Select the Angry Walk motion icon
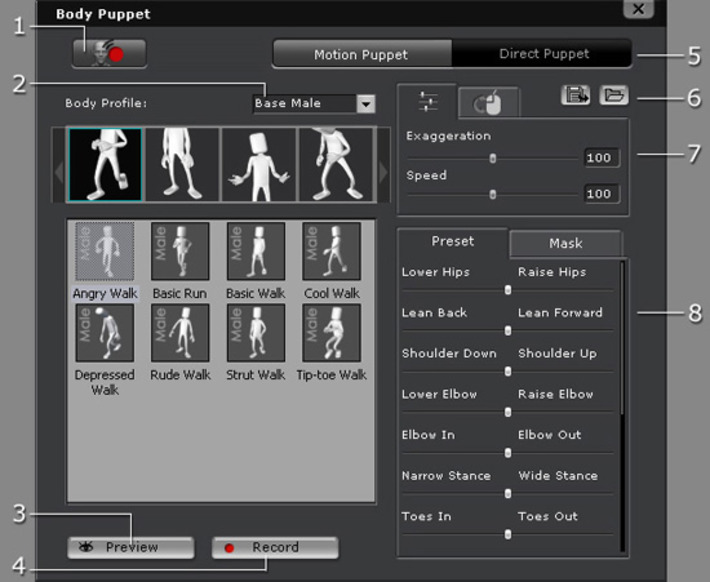Image resolution: width=710 pixels, height=582 pixels. (x=104, y=251)
